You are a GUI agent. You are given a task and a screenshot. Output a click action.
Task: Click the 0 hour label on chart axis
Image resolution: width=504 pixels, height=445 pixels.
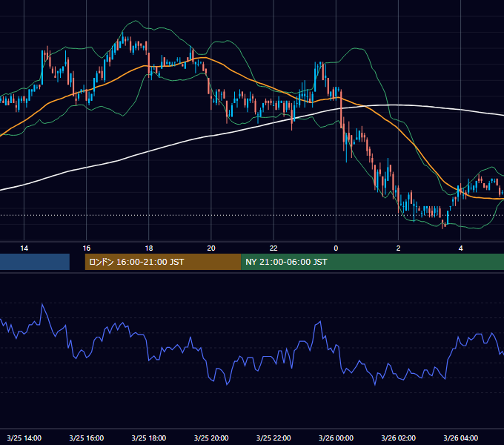[x=336, y=248]
